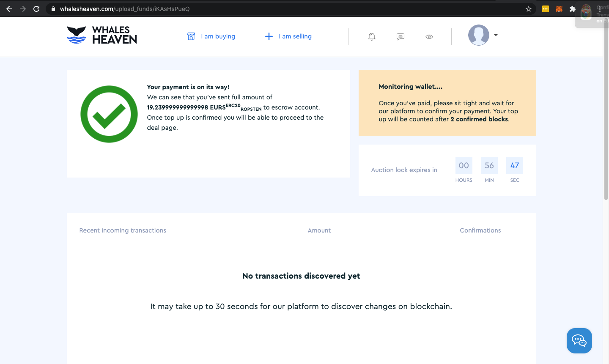Image resolution: width=609 pixels, height=364 pixels.
Task: Bookmark the page with the star icon
Action: [529, 9]
